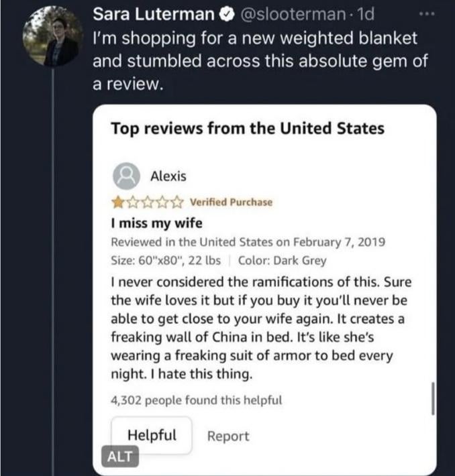Click the '4,302 people found this helpful' text

[196, 400]
